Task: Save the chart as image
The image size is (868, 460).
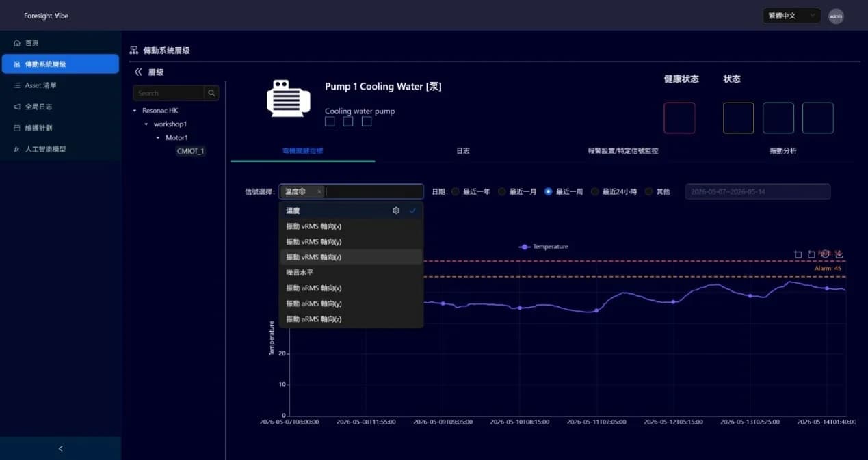Action: point(839,254)
